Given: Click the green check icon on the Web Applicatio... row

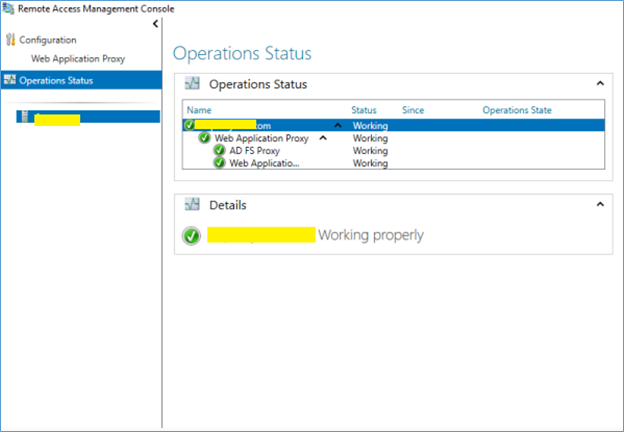Looking at the screenshot, I should 219,163.
